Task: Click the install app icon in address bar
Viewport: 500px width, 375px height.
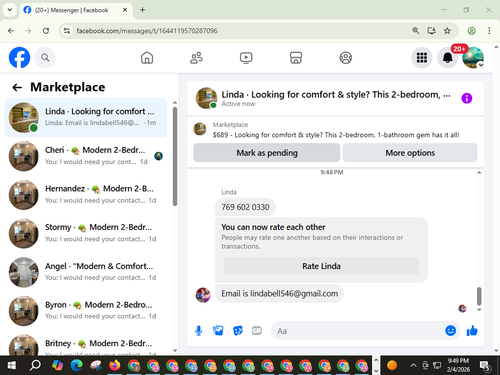Action: click(432, 31)
